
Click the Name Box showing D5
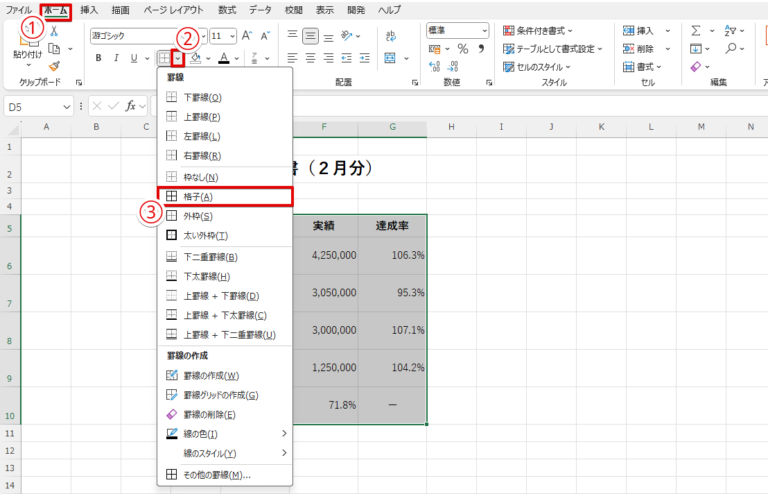[x=34, y=106]
